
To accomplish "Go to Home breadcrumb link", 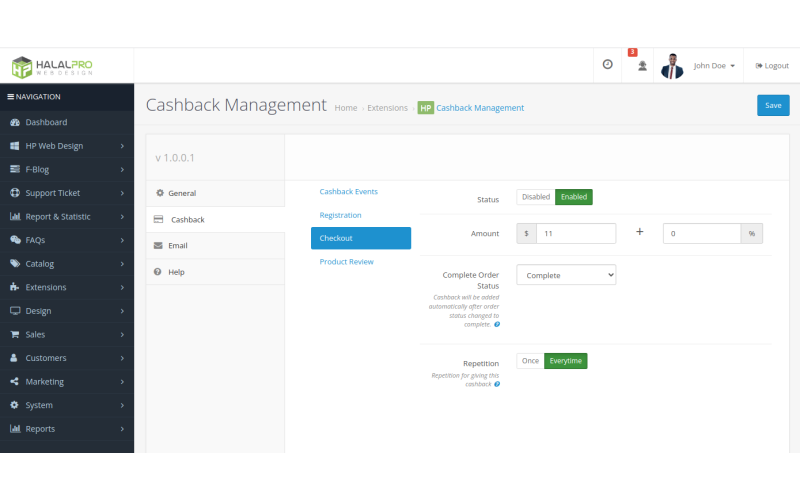I will click(346, 108).
